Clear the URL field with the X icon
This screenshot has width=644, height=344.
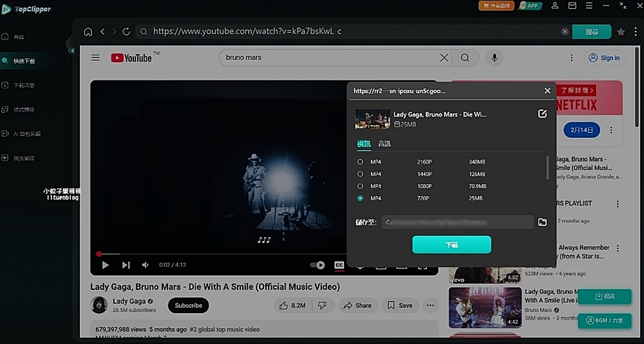565,32
